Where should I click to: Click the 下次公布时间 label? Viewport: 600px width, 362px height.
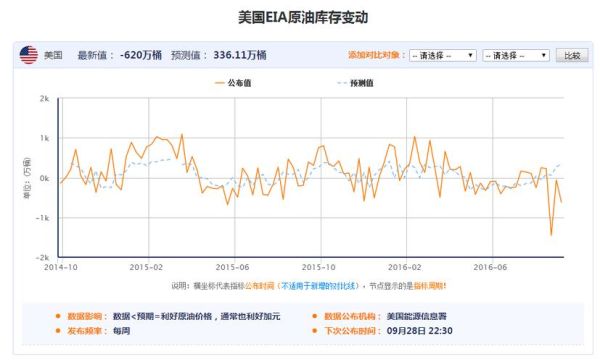click(352, 331)
